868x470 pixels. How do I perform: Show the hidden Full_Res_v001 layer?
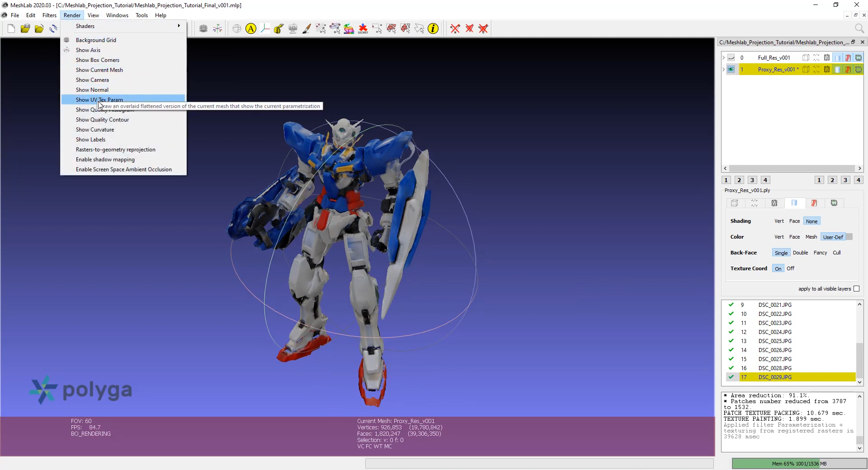pos(731,57)
